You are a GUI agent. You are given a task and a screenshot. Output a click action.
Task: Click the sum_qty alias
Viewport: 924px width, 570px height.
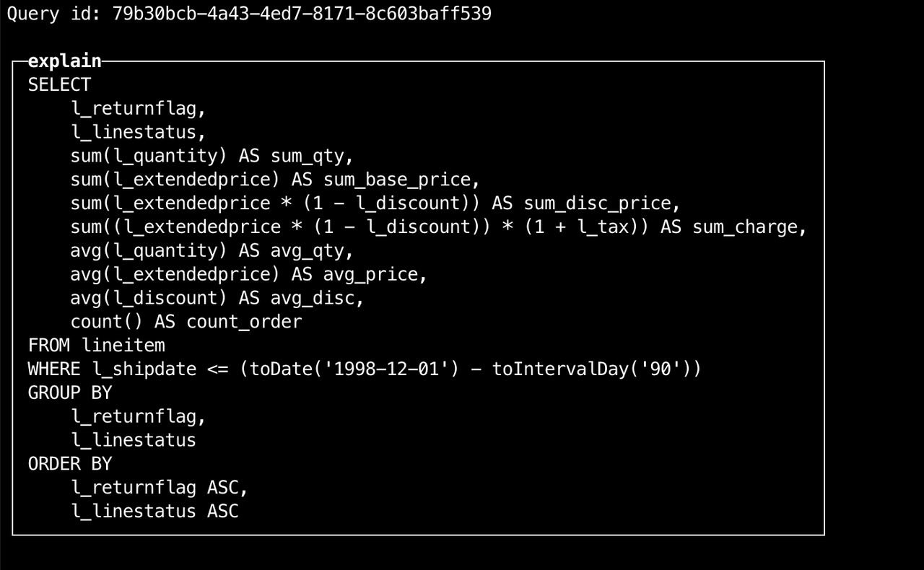click(311, 156)
